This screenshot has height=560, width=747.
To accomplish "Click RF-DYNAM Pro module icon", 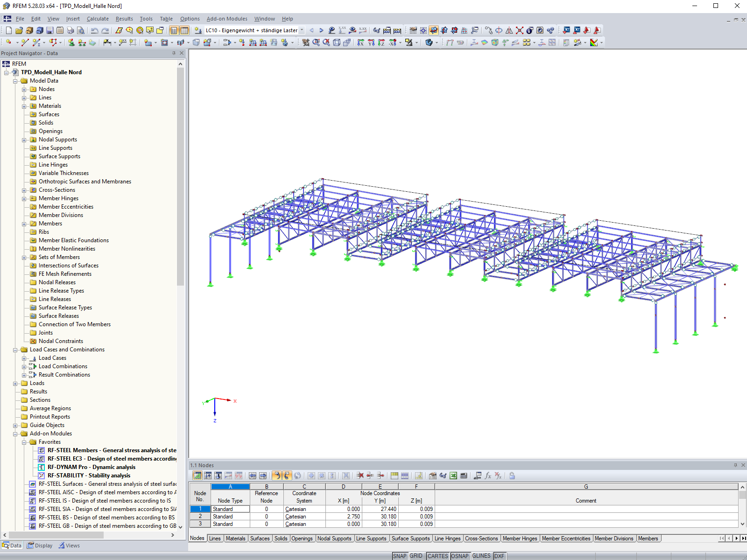I will 42,467.
